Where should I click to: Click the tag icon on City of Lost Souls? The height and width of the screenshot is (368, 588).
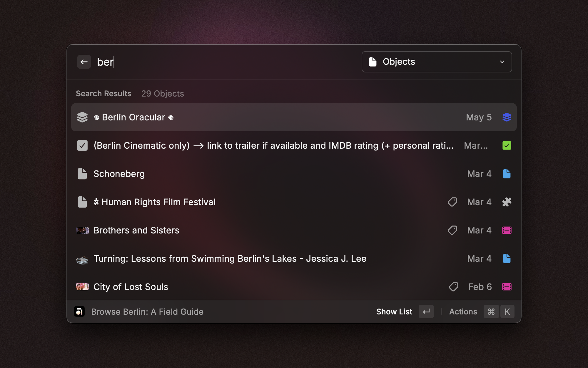tap(453, 287)
